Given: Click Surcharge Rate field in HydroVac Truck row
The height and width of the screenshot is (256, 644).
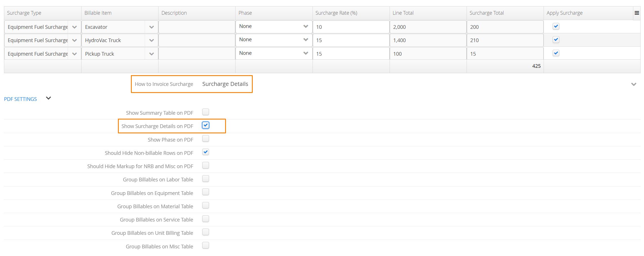Looking at the screenshot, I should click(x=351, y=40).
